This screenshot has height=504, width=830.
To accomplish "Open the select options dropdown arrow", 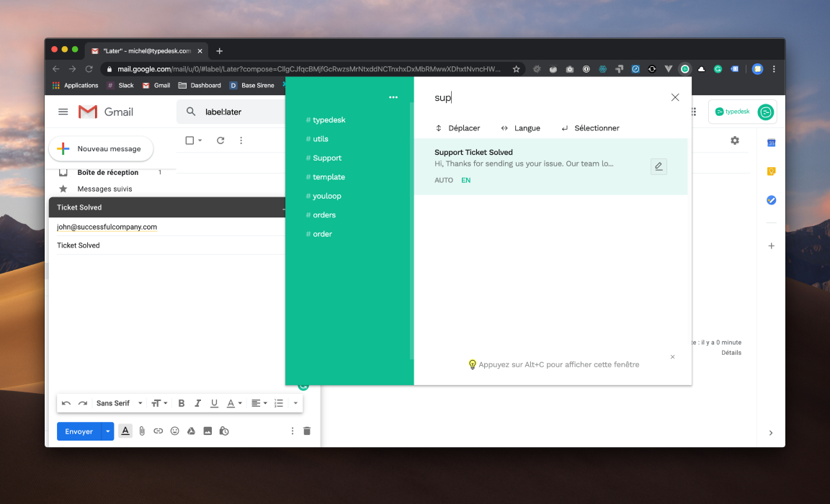I will coord(200,140).
